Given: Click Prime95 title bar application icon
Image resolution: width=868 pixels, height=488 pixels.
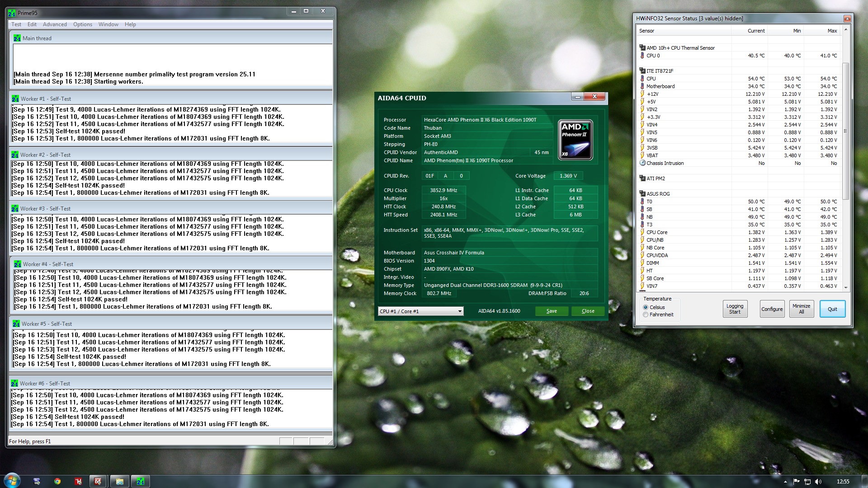Looking at the screenshot, I should [x=12, y=13].
